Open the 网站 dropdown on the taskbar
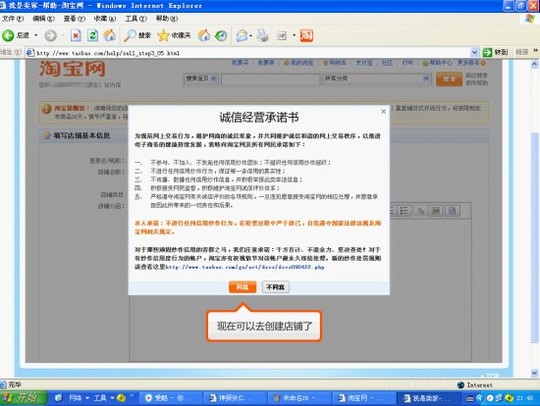The image size is (540, 406). click(x=87, y=398)
